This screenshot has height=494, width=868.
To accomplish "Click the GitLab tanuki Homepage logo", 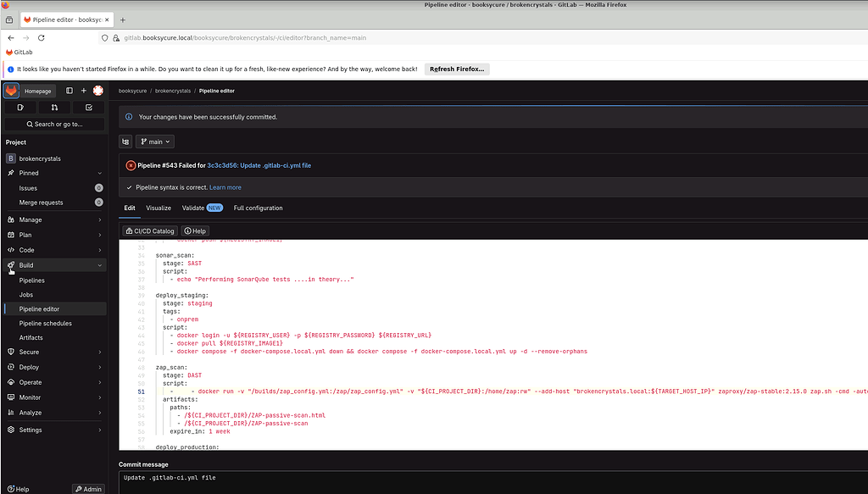I will [x=10, y=91].
